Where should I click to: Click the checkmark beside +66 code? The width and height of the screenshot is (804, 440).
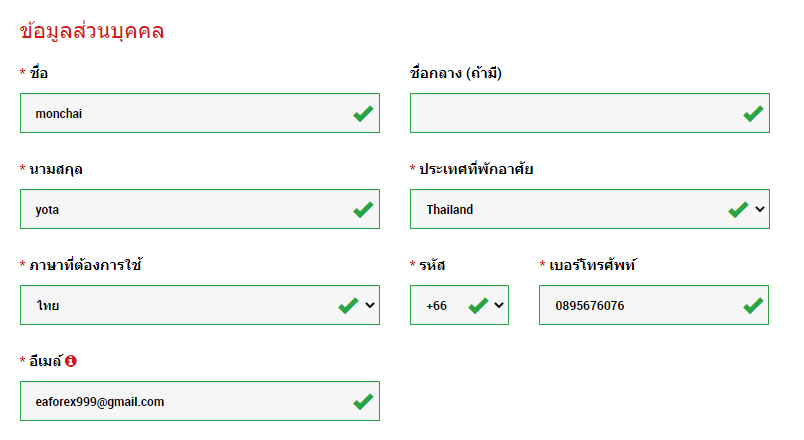point(478,306)
